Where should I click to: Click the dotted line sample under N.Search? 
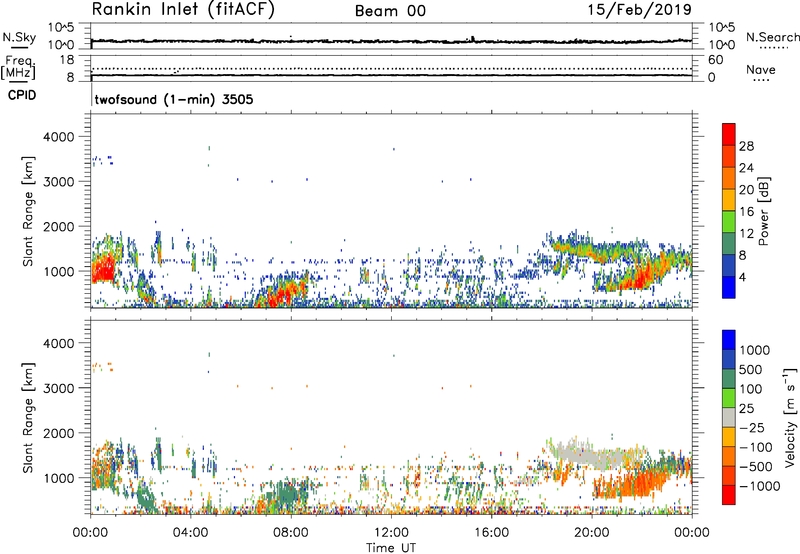[x=773, y=48]
